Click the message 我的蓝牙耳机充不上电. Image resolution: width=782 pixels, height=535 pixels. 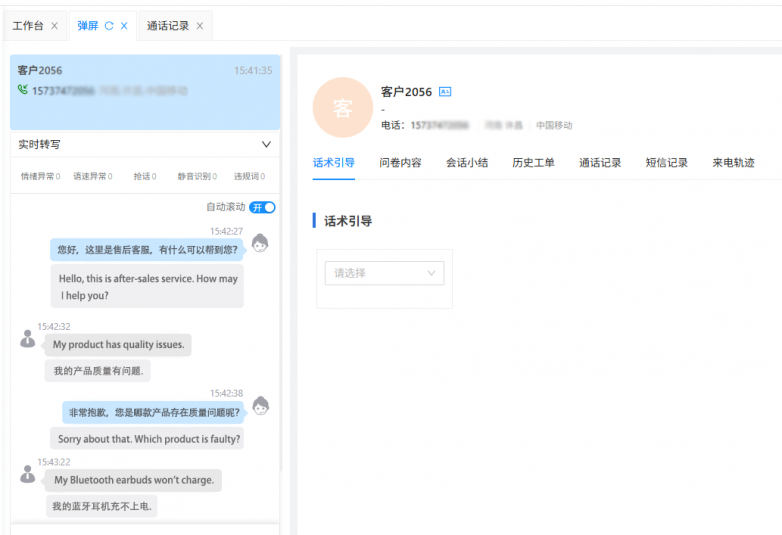pyautogui.click(x=102, y=506)
